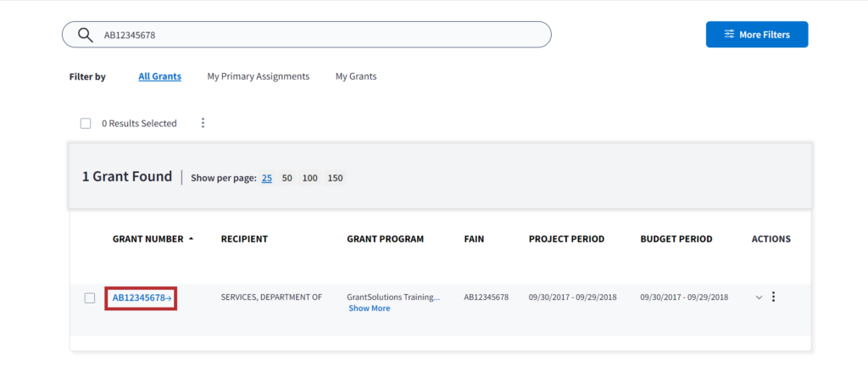This screenshot has height=372, width=868.
Task: Switch to All Grants filter
Action: pos(159,76)
